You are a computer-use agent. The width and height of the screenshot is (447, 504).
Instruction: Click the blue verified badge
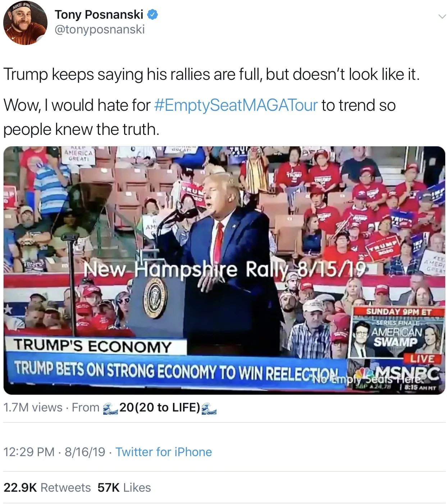pos(152,15)
